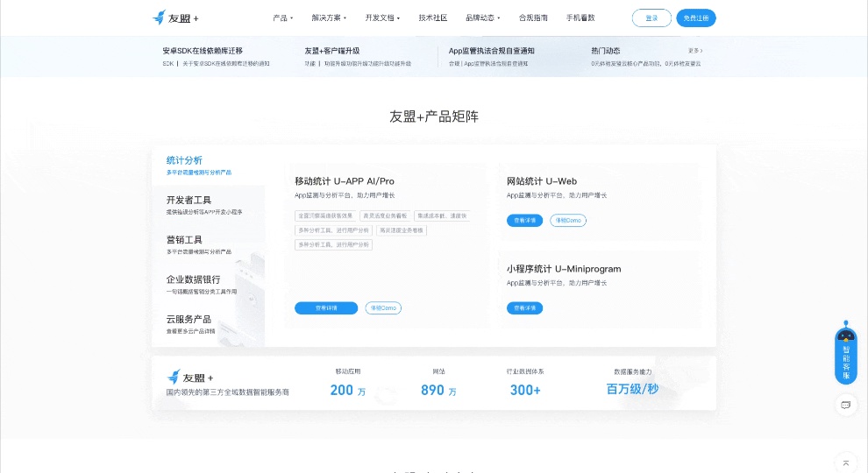The height and width of the screenshot is (473, 868).
Task: Click 查看详情 under 移动统计 U-APP AI/Pro
Action: point(326,308)
